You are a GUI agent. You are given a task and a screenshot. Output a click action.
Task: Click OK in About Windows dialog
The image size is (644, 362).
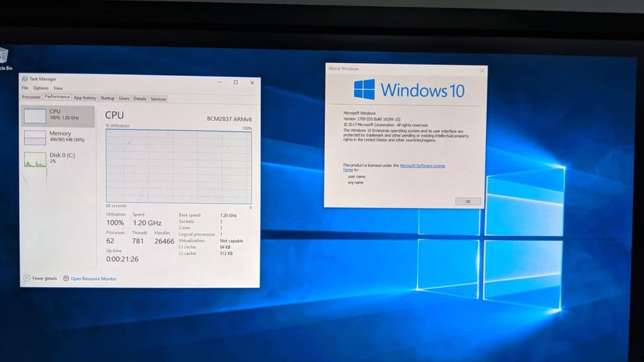tap(468, 202)
